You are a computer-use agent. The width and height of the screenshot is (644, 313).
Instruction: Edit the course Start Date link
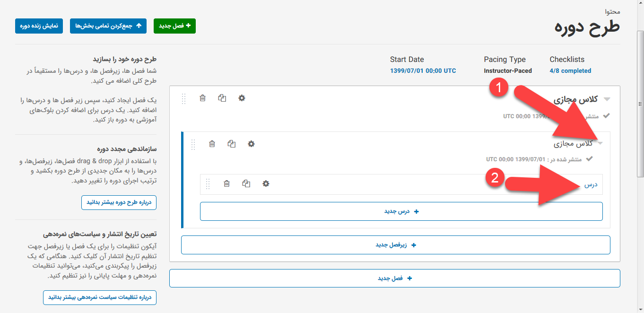423,71
